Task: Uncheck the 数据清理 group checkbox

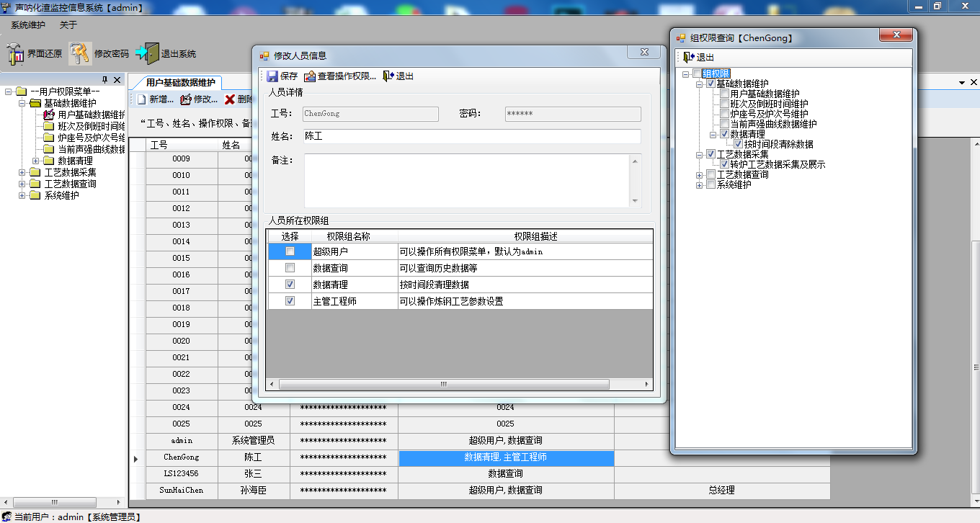Action: (x=290, y=285)
